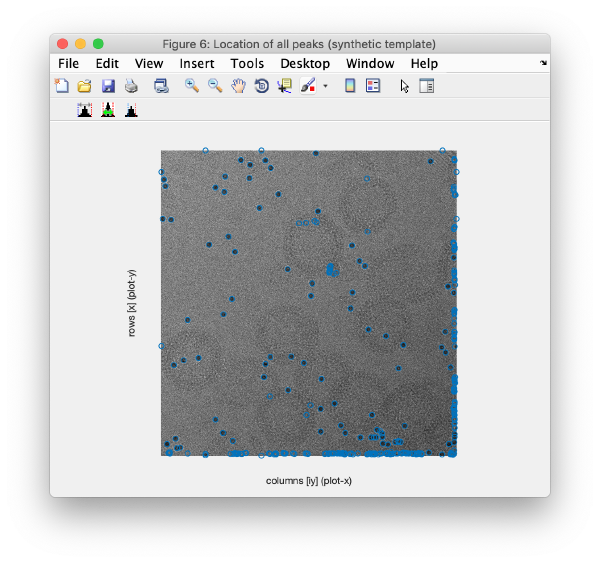Activate the Rotate 3D tool
Image resolution: width=600 pixels, height=563 pixels.
pyautogui.click(x=261, y=86)
